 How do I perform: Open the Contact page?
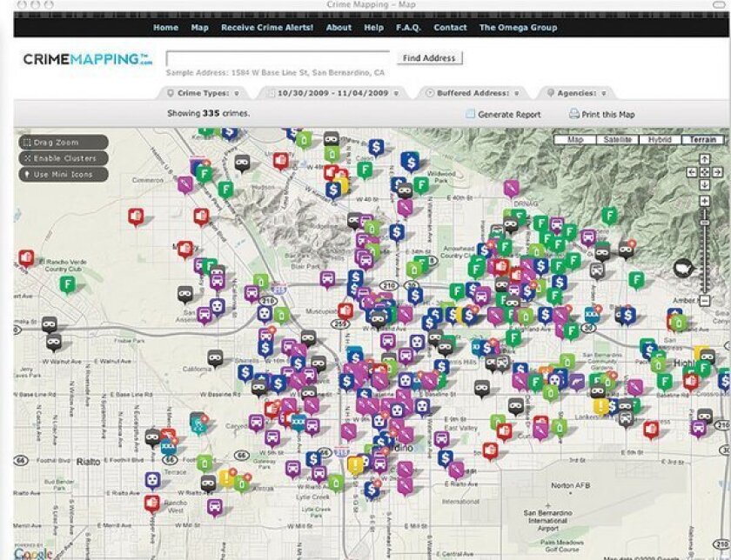point(450,28)
